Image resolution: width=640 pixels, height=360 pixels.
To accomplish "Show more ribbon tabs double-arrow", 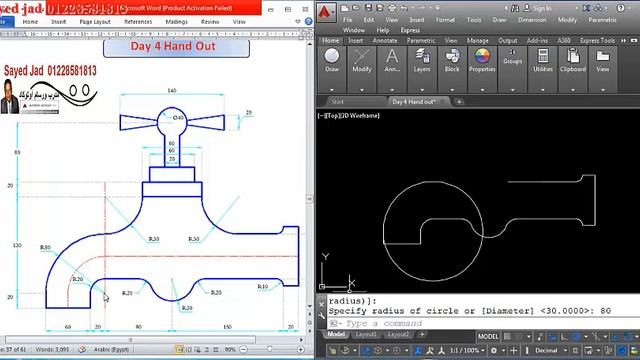I will [x=623, y=40].
